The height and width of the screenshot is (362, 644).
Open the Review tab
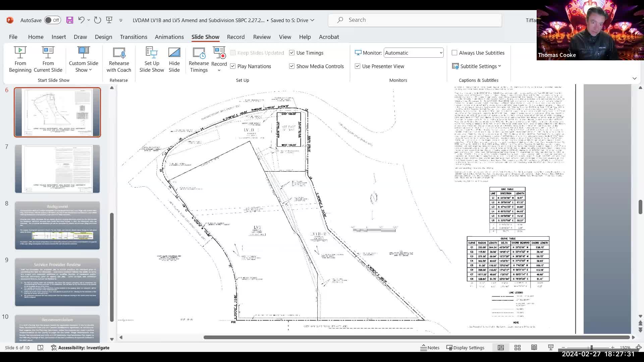(x=262, y=37)
